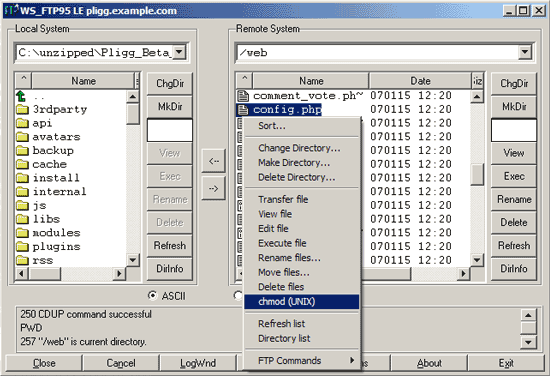Screen dimensions: 550x376
Task: Select the modules folder icon
Action: pyautogui.click(x=22, y=233)
